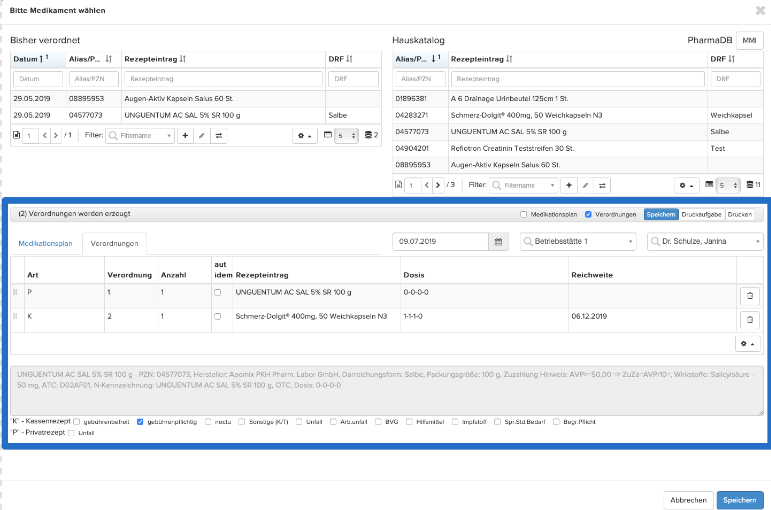Sort Bisher verordnet by Rezepteintrag
The image size is (771, 510).
pos(182,59)
